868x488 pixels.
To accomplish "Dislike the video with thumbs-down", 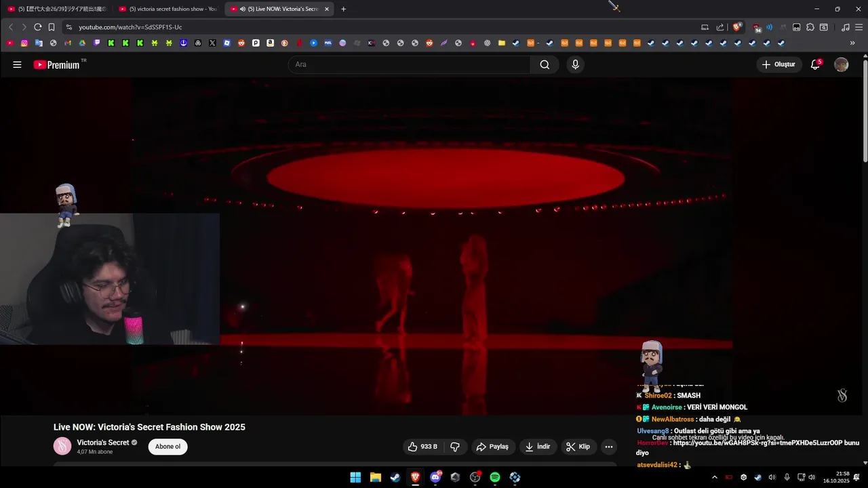I will tap(455, 447).
